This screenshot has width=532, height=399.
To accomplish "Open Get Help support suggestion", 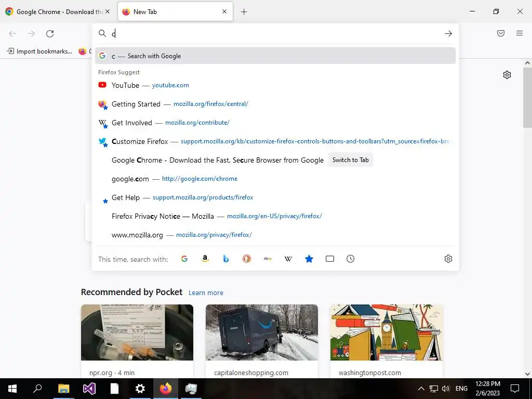I will 275,197.
